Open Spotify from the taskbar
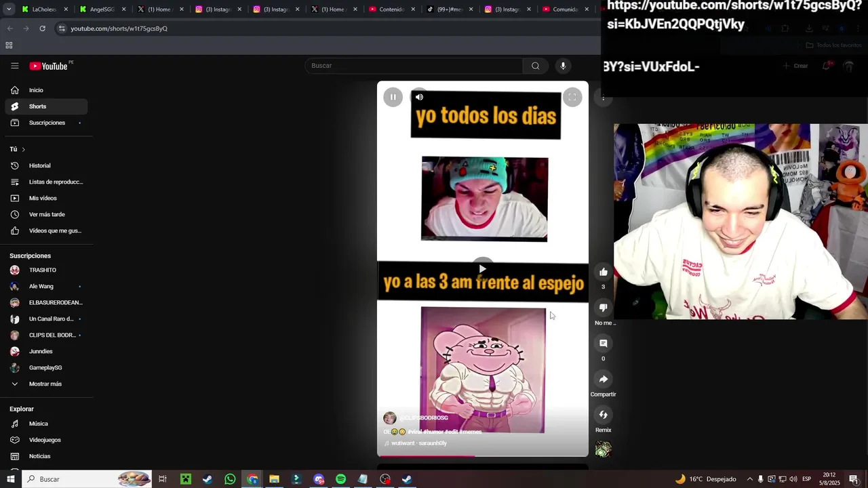Screen dimensions: 868x488 pos(340,479)
